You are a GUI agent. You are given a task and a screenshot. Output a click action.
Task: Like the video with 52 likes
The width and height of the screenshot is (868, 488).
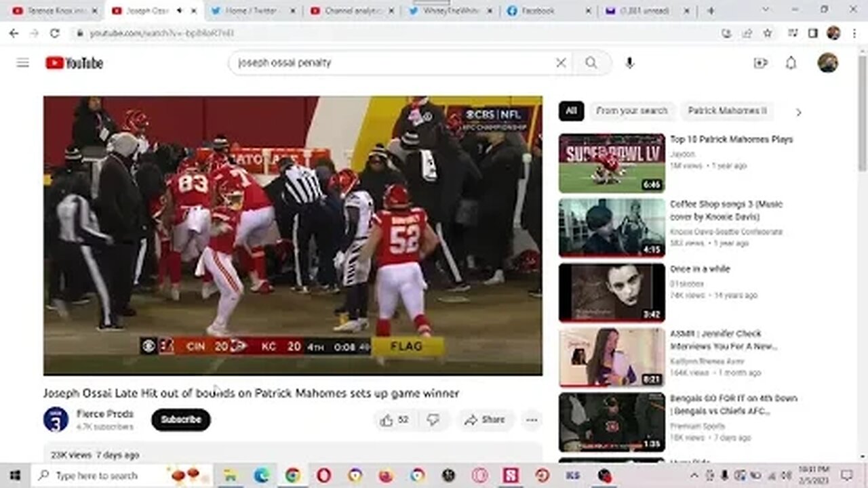(395, 420)
